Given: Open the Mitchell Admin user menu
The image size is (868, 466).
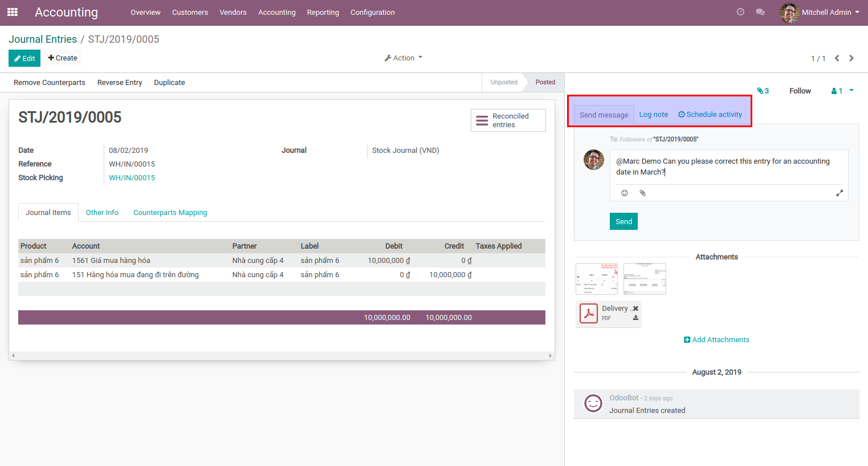Looking at the screenshot, I should (820, 12).
